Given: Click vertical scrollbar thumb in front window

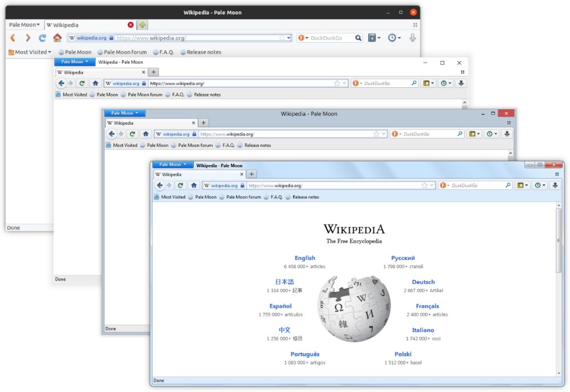Looking at the screenshot, I should (559, 240).
